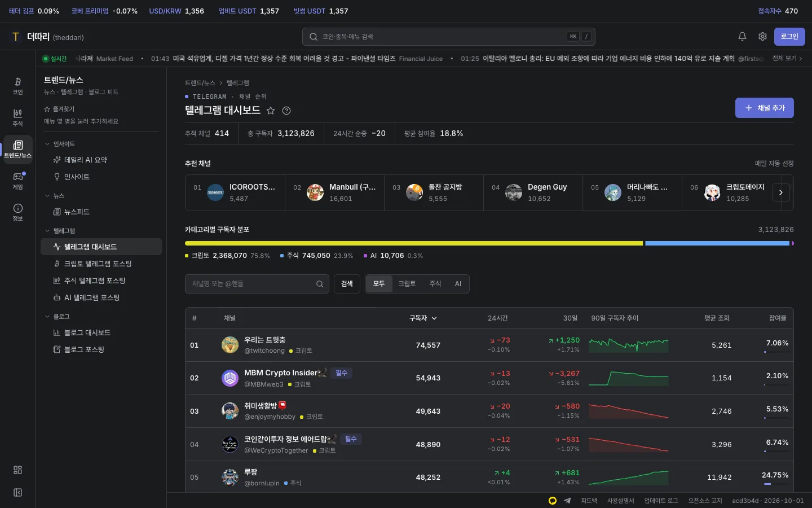
Task: Open the 피드백 footer link
Action: tap(589, 501)
